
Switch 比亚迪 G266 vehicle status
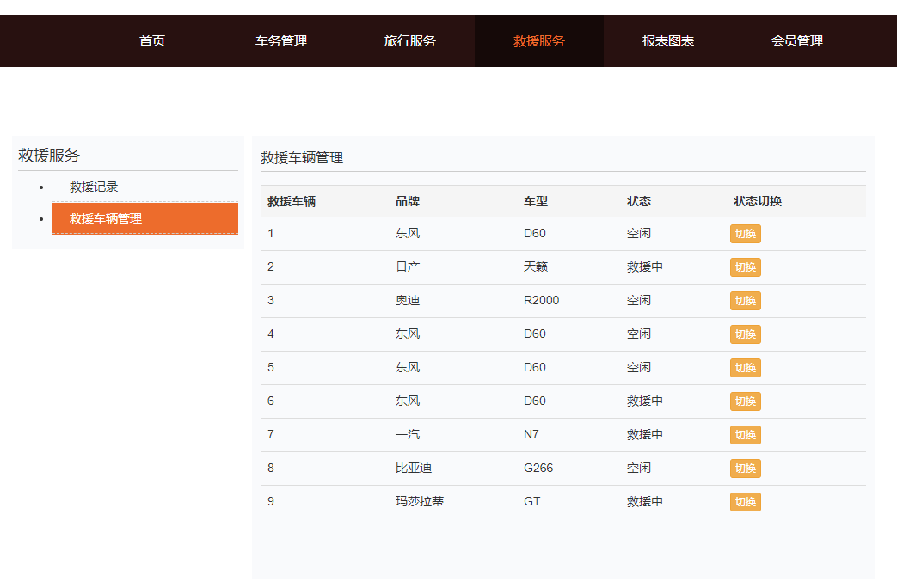[745, 468]
